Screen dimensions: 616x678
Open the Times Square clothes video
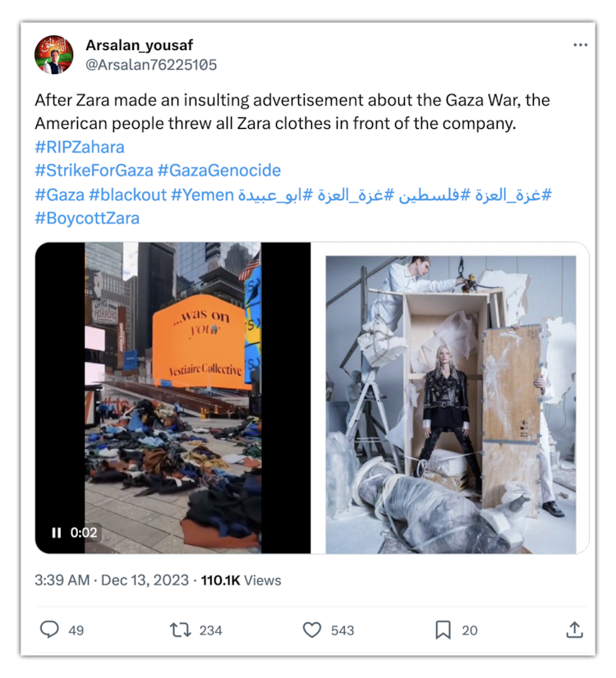pyautogui.click(x=173, y=398)
